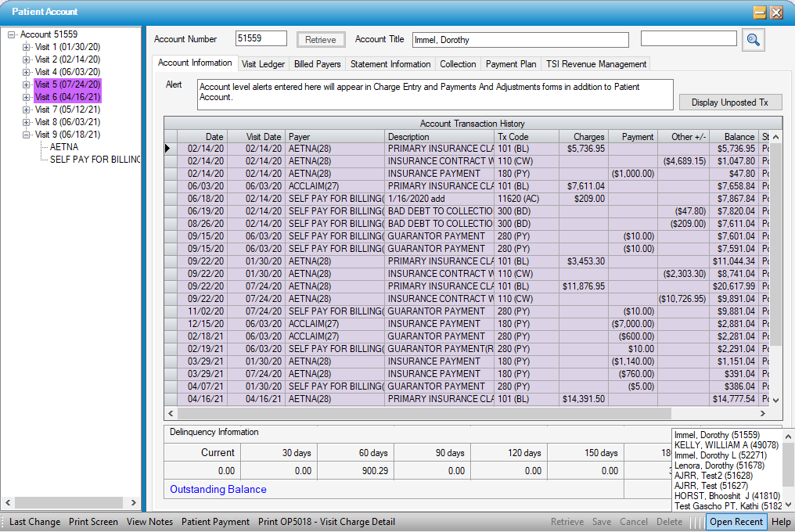Collapse Visit 9 (06/18/21) node
Image resolution: width=795 pixels, height=532 pixels.
click(26, 135)
